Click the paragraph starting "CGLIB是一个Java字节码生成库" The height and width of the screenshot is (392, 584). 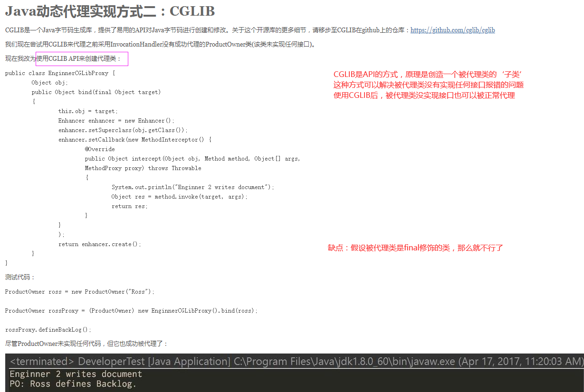250,30
